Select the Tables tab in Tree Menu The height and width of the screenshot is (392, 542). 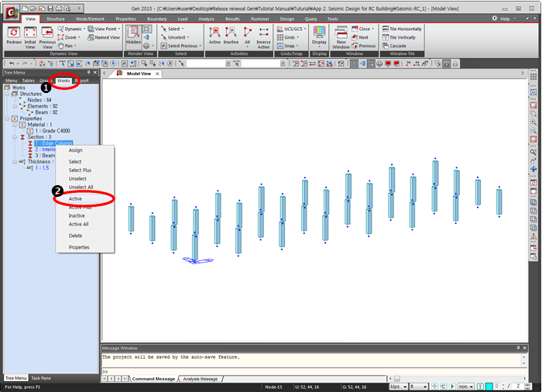pos(29,81)
